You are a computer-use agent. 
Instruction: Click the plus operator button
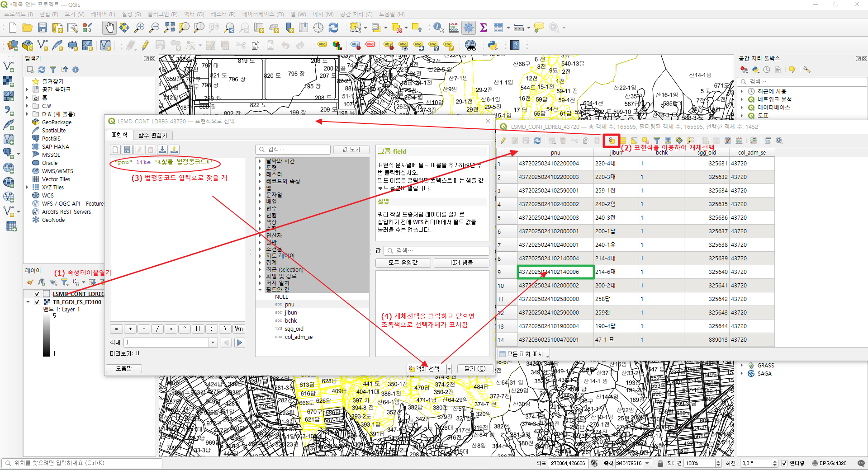[130, 329]
